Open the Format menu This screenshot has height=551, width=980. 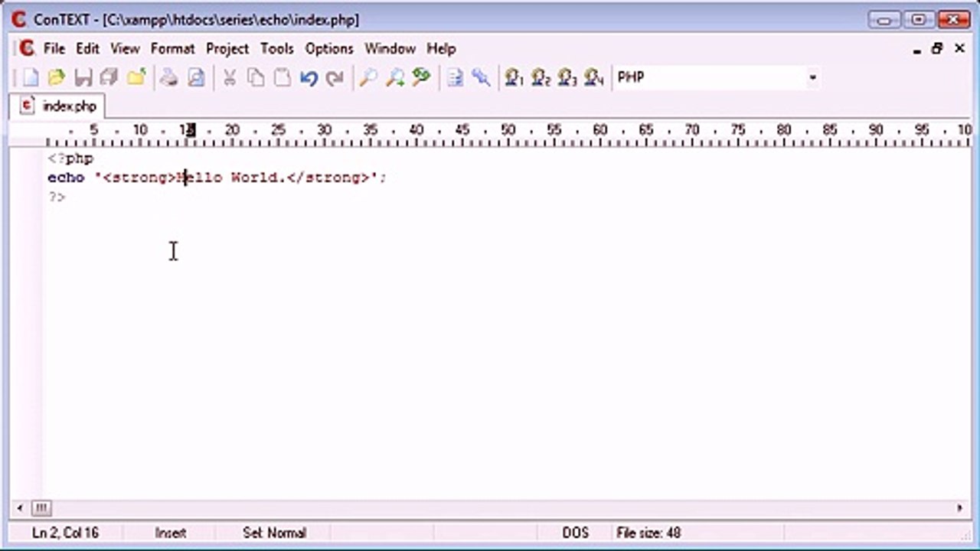(172, 48)
